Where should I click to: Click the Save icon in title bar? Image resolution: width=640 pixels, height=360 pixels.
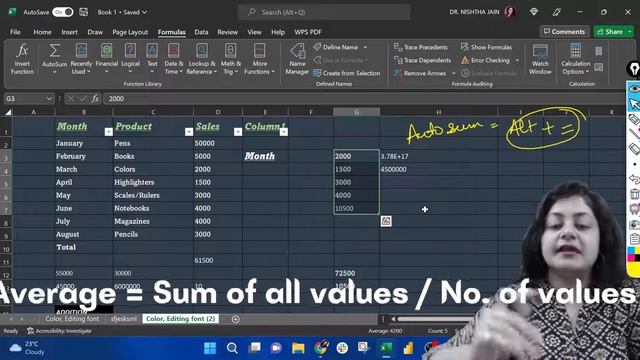tap(84, 12)
